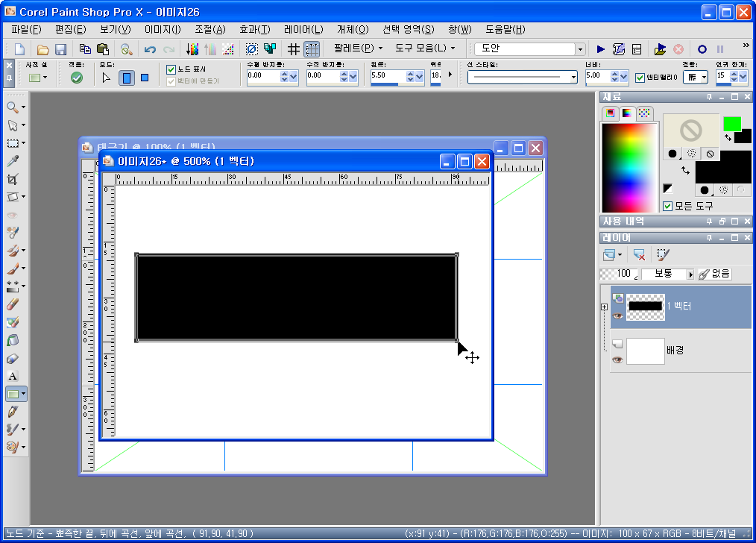
Task: Expand the 1 벡터 layer tree
Action: (604, 307)
